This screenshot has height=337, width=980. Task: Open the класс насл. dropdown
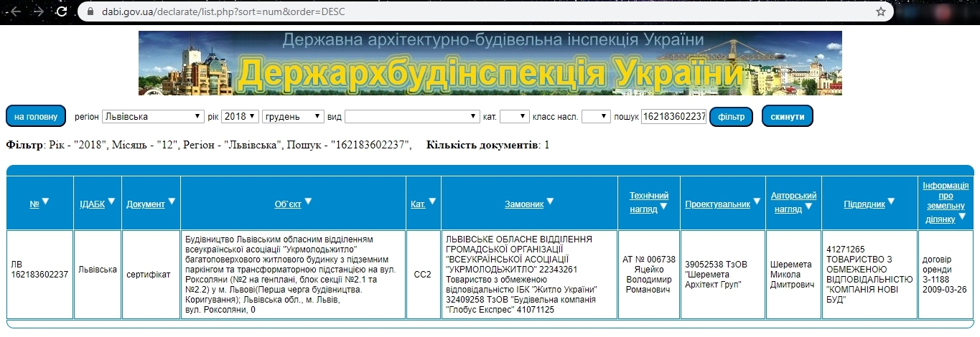click(596, 116)
